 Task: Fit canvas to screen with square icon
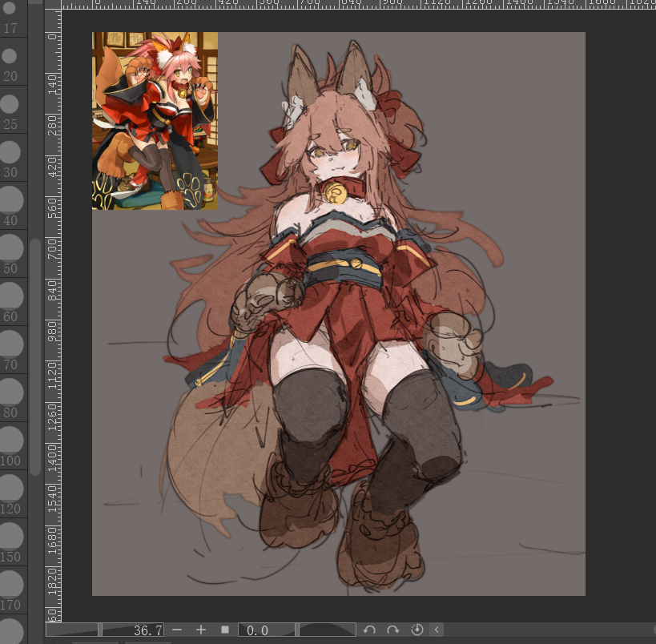pos(225,630)
